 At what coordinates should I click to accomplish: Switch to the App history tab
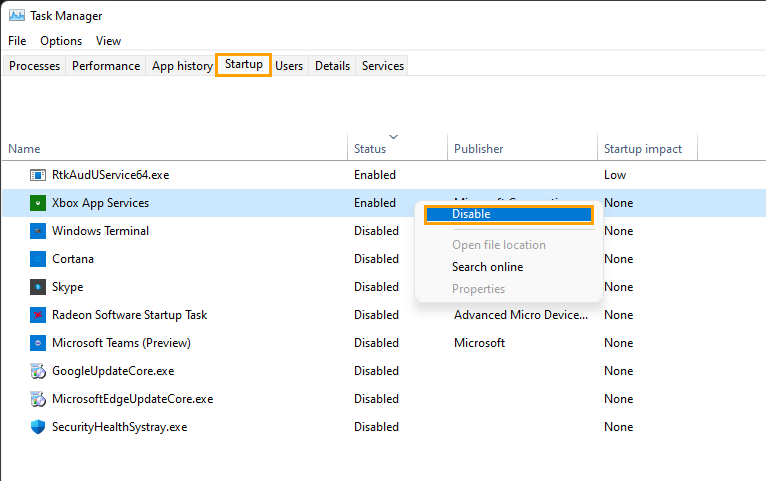click(182, 66)
